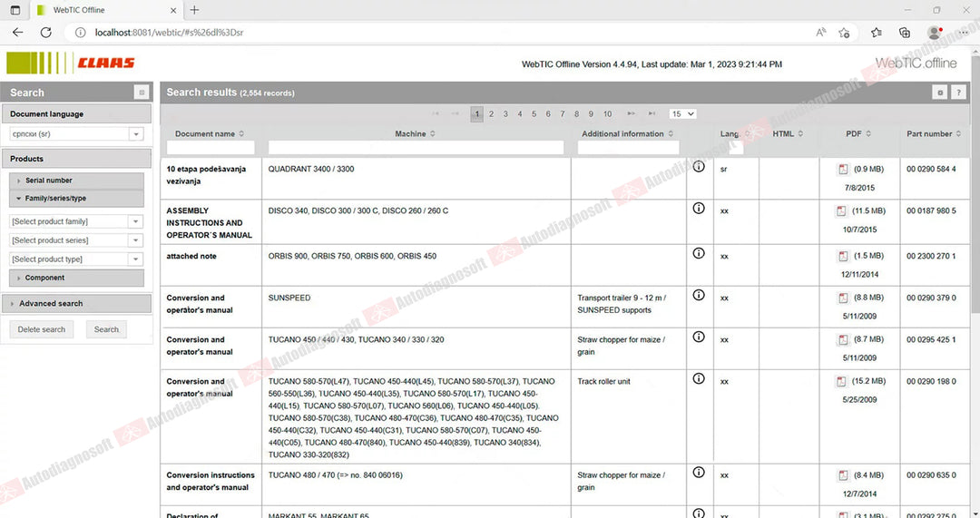Go to results page 2
This screenshot has width=980, height=518.
pyautogui.click(x=491, y=113)
